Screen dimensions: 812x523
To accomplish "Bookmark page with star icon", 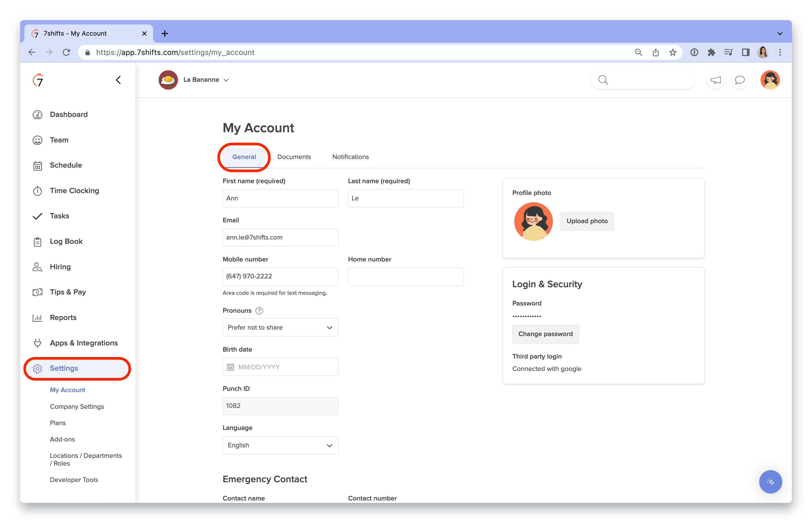I will tap(673, 52).
